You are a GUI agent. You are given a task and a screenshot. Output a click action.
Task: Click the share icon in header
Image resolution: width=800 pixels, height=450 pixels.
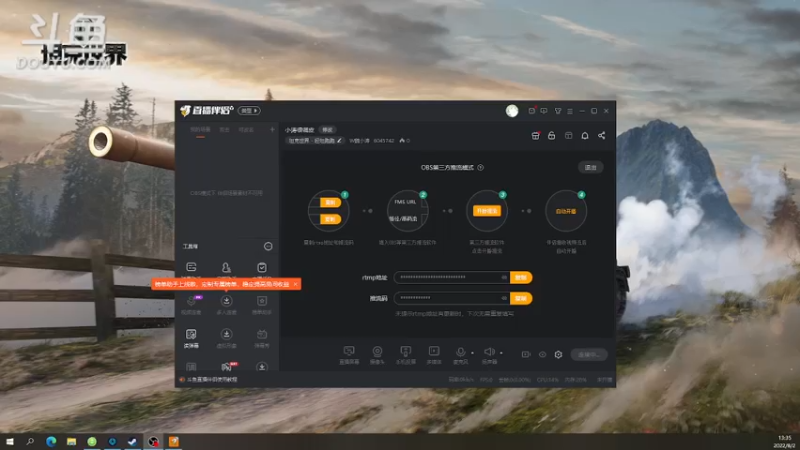[x=602, y=136]
